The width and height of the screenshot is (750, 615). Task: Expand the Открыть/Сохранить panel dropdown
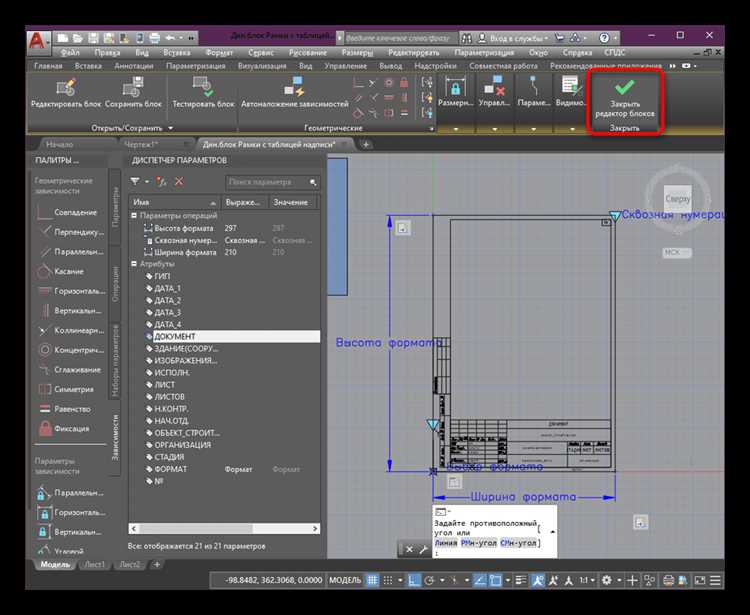170,128
